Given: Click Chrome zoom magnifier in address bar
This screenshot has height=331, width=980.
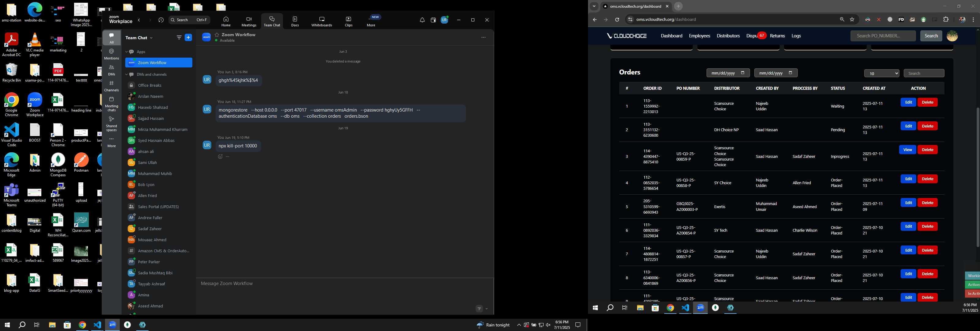Looking at the screenshot, I should (x=842, y=19).
